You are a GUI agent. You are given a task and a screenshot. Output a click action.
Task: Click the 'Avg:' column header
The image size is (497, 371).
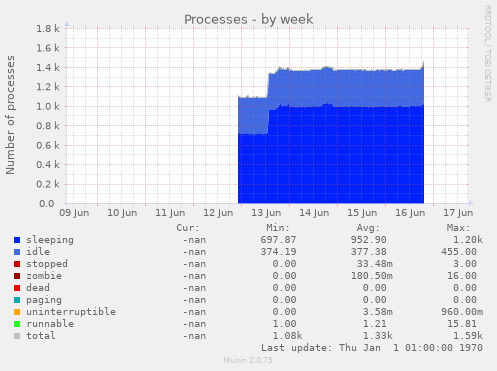click(368, 228)
